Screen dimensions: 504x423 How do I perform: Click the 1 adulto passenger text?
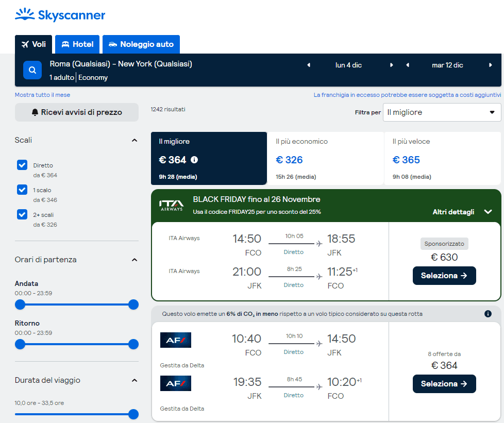click(62, 77)
